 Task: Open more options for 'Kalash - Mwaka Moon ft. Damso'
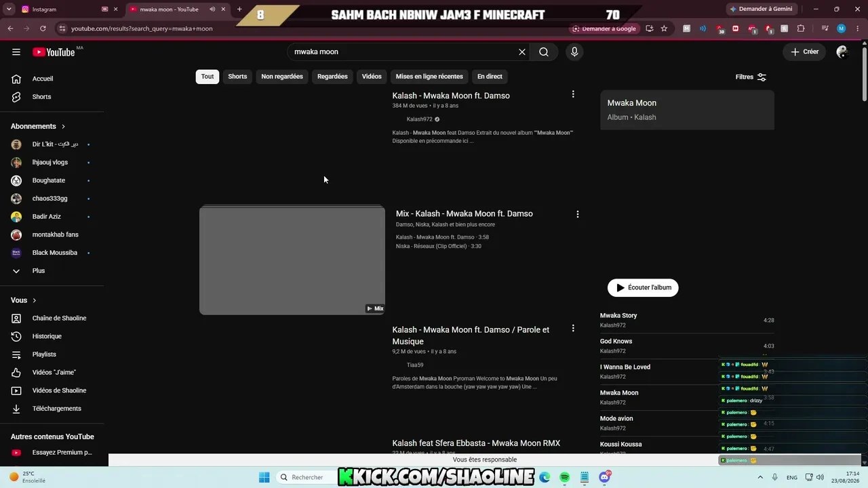pyautogui.click(x=573, y=95)
